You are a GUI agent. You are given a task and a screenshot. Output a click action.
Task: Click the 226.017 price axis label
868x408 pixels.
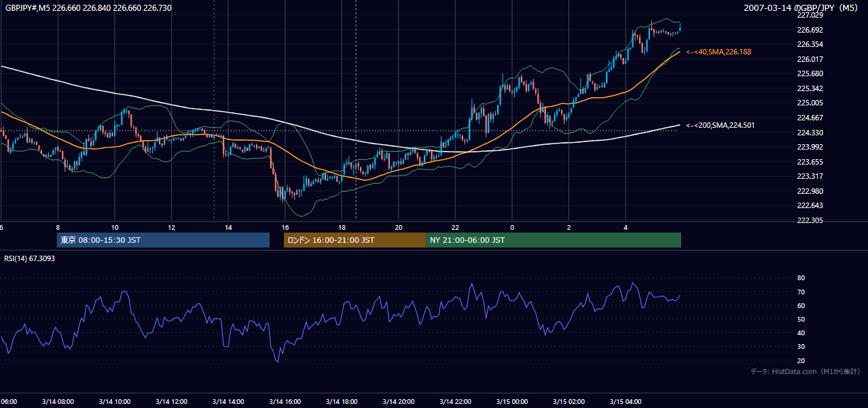point(810,59)
